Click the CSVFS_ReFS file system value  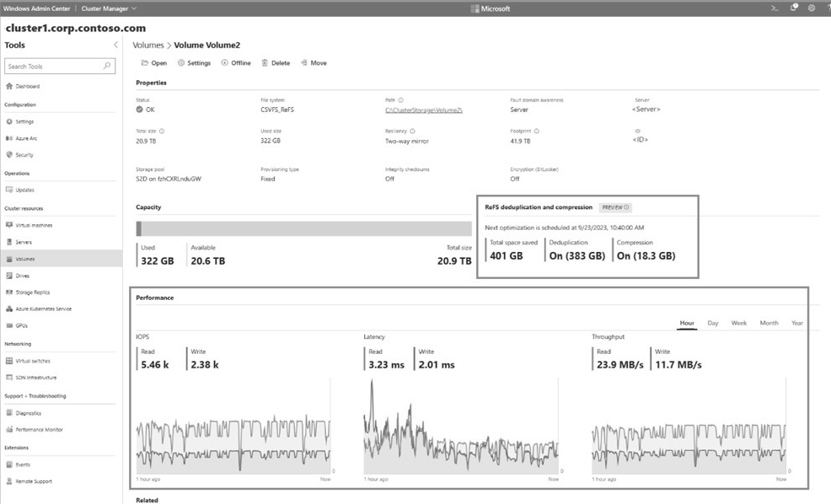point(277,110)
